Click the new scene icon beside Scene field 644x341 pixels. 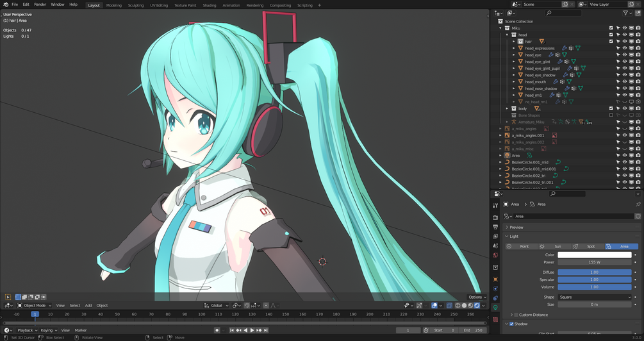(565, 4)
